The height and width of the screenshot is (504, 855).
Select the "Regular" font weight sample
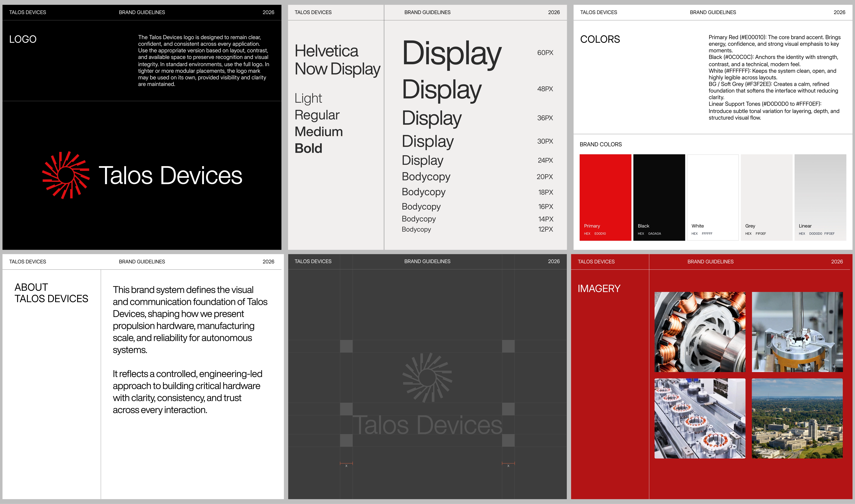(x=317, y=115)
